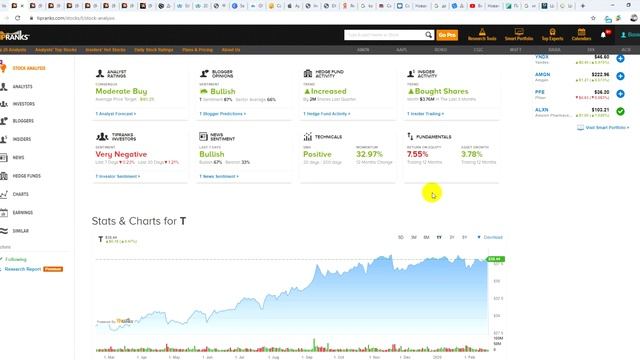
Task: Open the T Insider Trading link
Action: coord(425,114)
